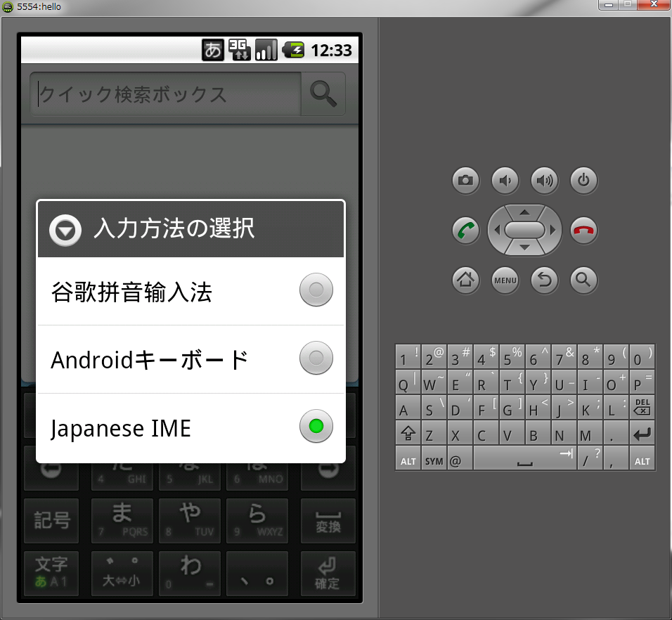Choose the Japanese IME list entry
Image resolution: width=672 pixels, height=620 pixels.
pos(190,427)
